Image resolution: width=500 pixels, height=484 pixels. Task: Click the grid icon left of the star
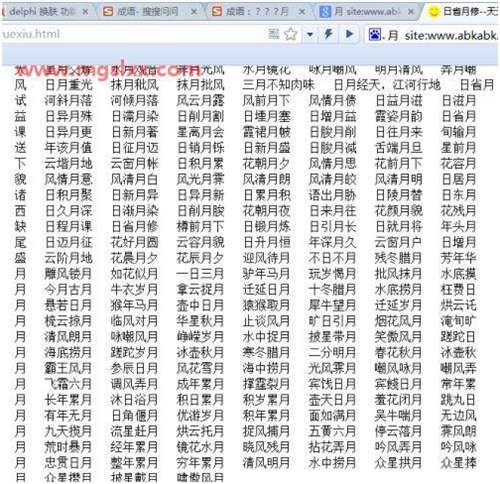(274, 34)
